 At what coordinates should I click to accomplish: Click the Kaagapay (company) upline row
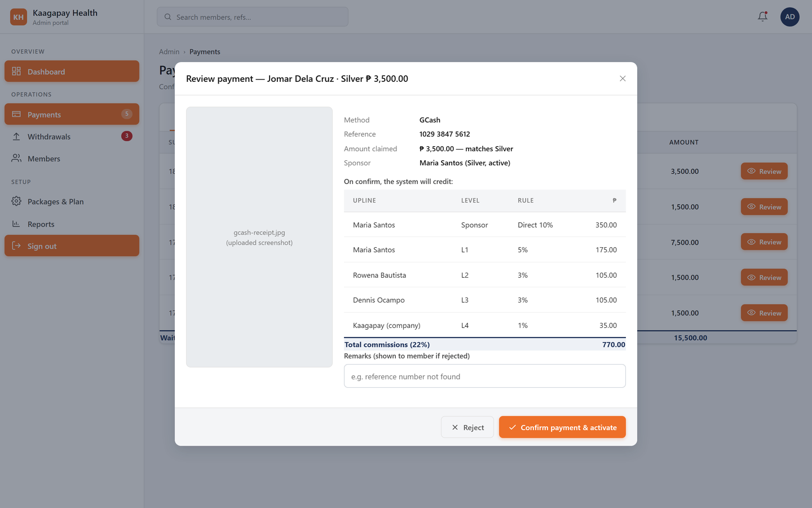pos(485,325)
